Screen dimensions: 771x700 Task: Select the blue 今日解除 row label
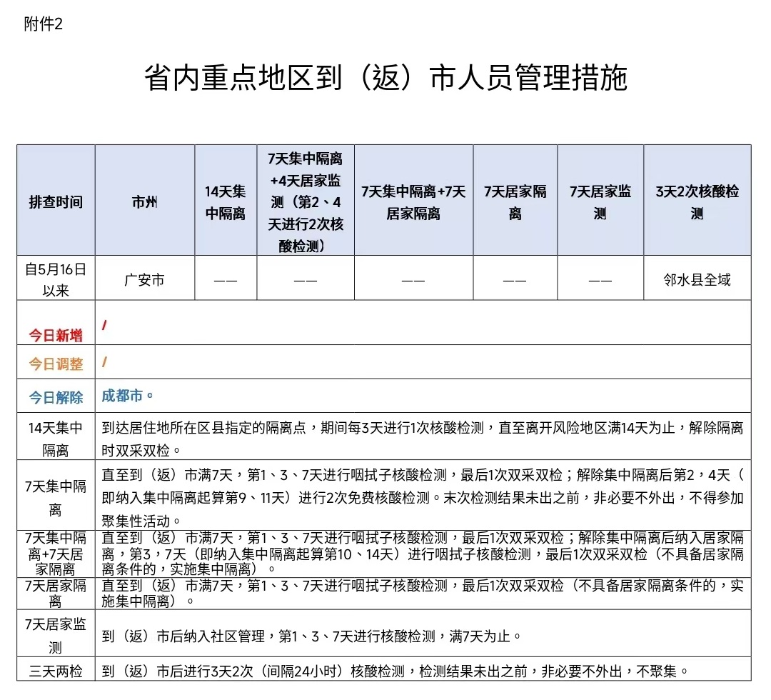pos(56,397)
